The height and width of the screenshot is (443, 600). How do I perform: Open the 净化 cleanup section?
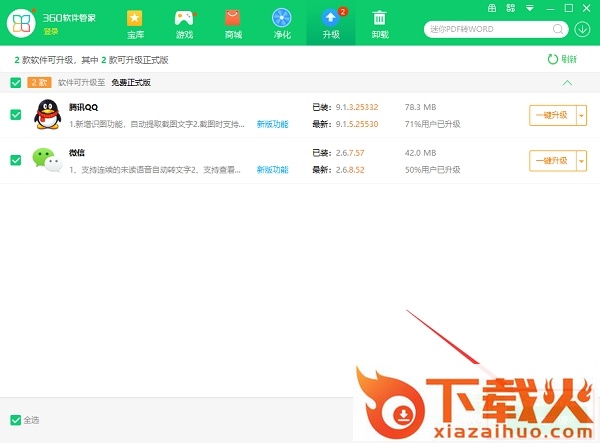pyautogui.click(x=282, y=22)
